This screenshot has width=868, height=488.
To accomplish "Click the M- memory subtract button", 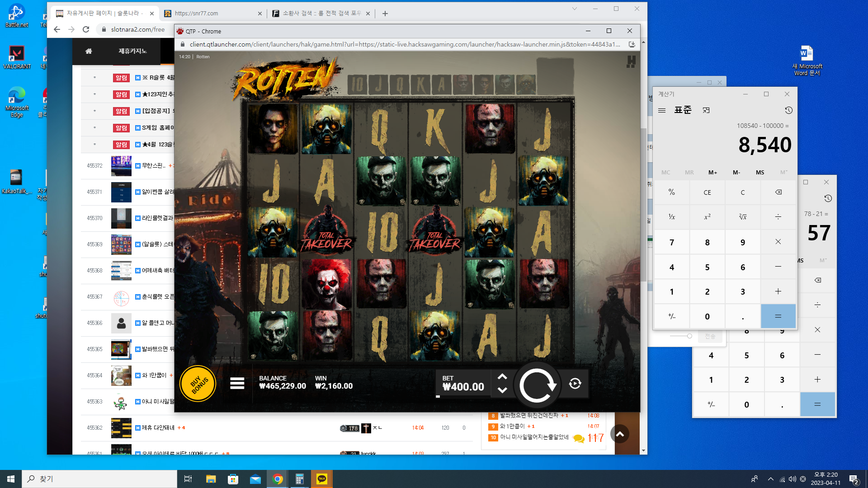I will coord(736,173).
